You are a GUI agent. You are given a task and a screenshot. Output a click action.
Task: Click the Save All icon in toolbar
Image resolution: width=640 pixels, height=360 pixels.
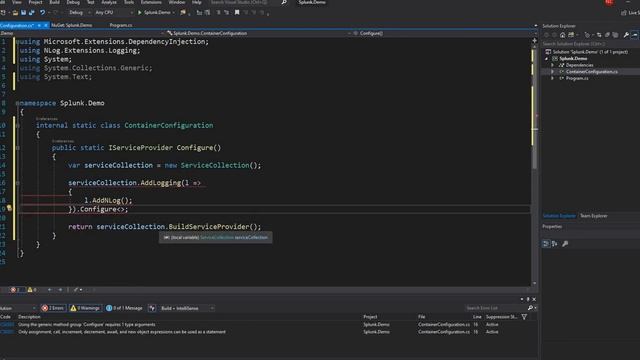[x=31, y=13]
